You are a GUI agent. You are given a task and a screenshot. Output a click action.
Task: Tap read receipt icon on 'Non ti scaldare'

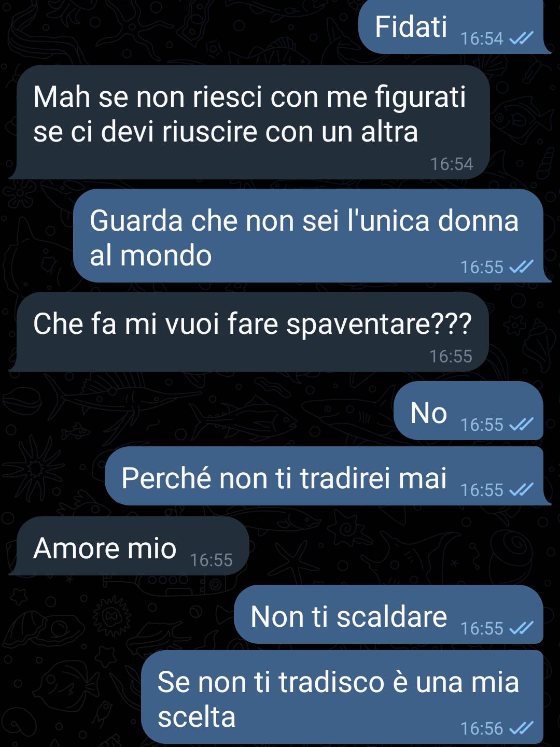click(x=521, y=628)
